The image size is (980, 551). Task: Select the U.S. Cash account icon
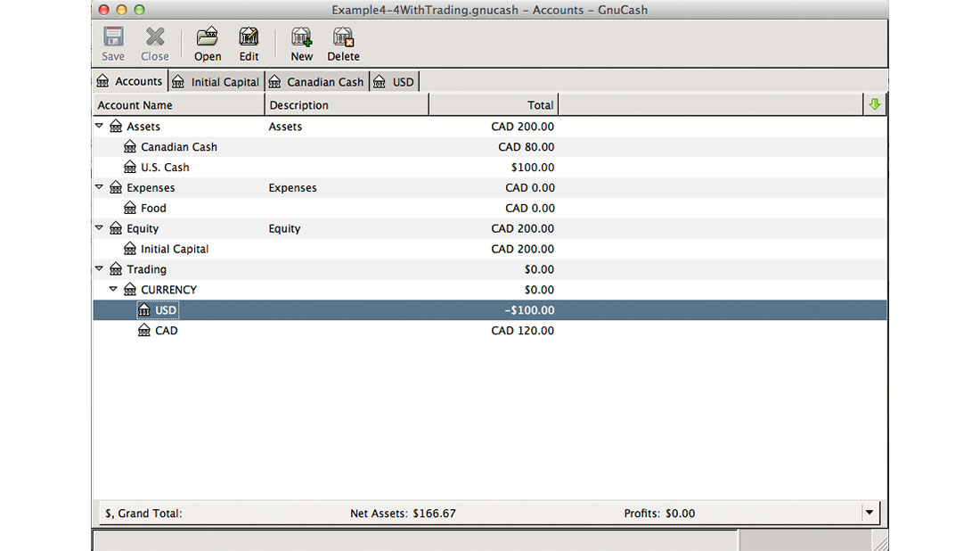(x=130, y=168)
